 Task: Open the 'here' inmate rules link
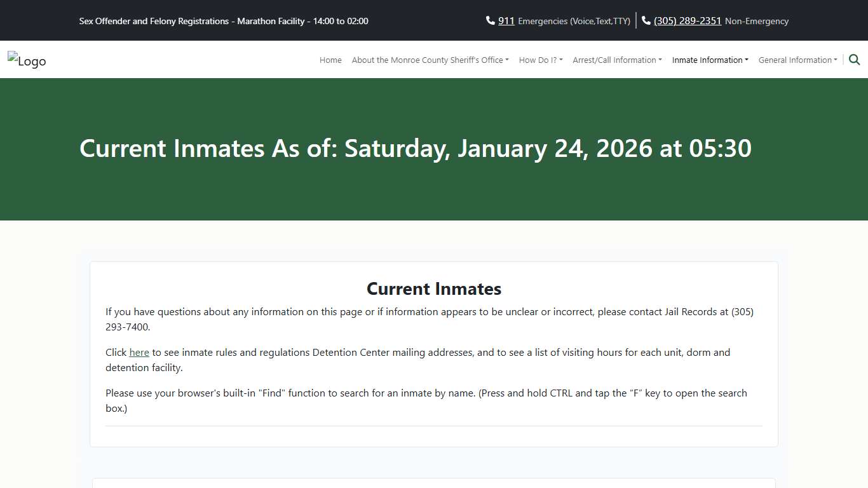point(139,352)
